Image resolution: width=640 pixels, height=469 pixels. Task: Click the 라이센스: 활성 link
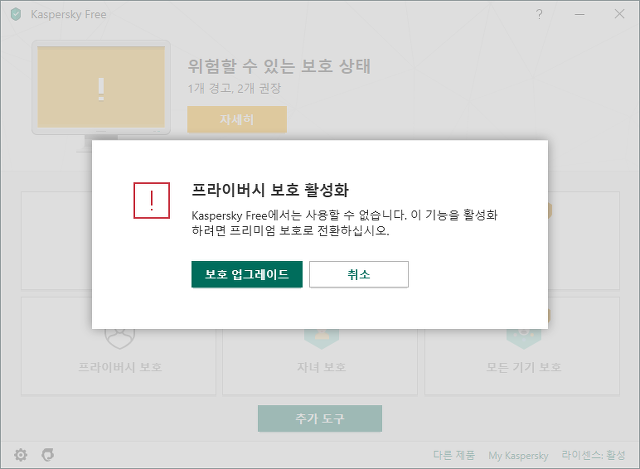coord(593,455)
